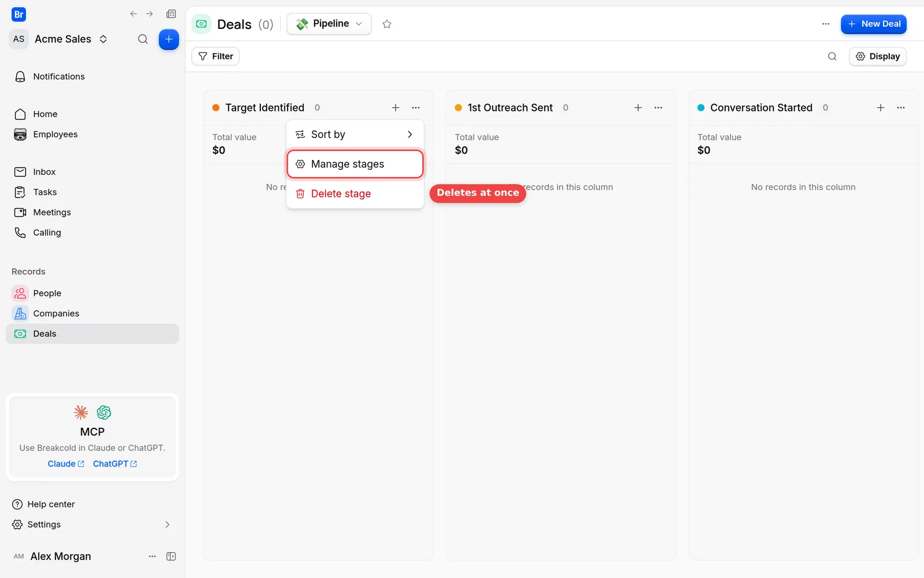Image resolution: width=924 pixels, height=578 pixels.
Task: Open the Calling page
Action: tap(92, 232)
